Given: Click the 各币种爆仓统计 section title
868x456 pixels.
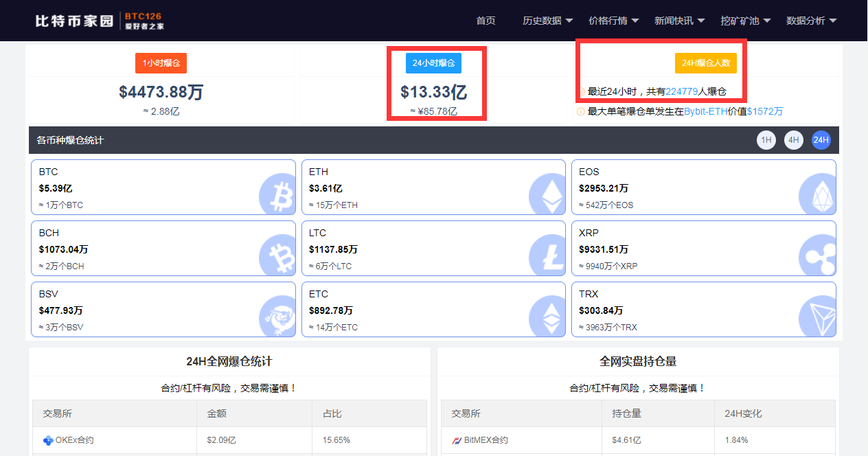Looking at the screenshot, I should (x=70, y=140).
